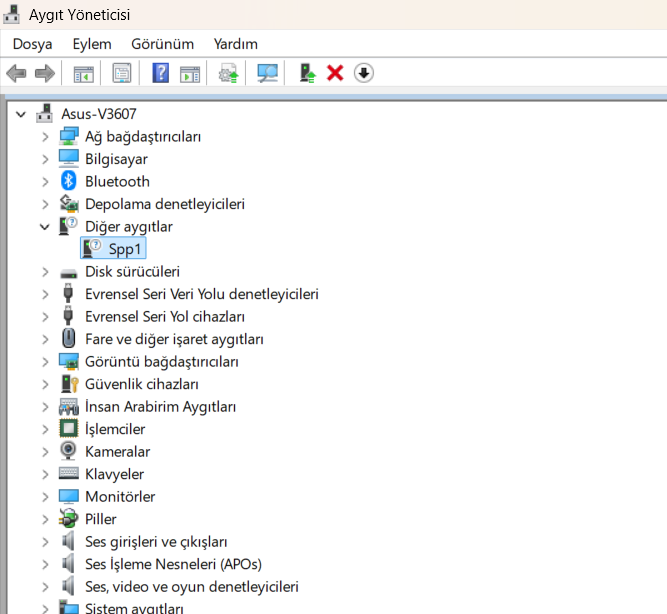Viewport: 667px width, 614px height.
Task: Select Fare ve diğer işaret aygıtları
Action: coord(174,340)
